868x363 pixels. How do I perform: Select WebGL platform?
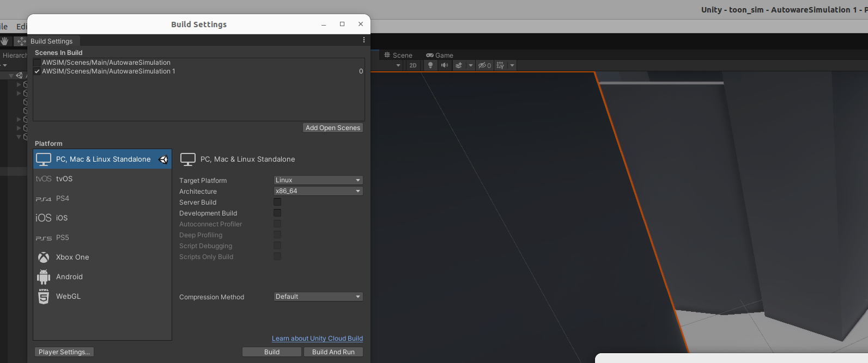(x=102, y=296)
